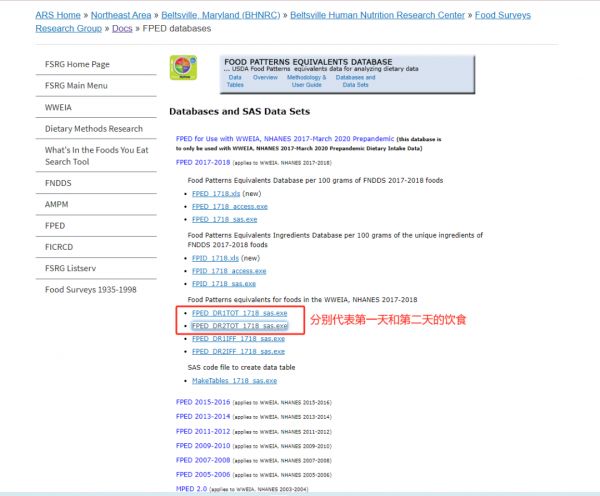Image resolution: width=600 pixels, height=496 pixels.
Task: Switch to Data Tables banner tab
Action: point(235,81)
